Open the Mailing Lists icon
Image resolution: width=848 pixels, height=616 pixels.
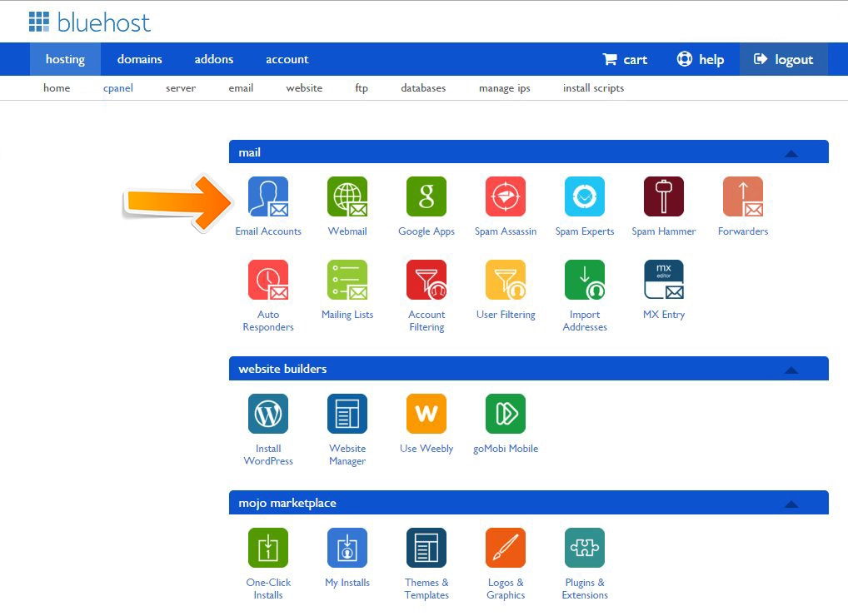point(347,280)
